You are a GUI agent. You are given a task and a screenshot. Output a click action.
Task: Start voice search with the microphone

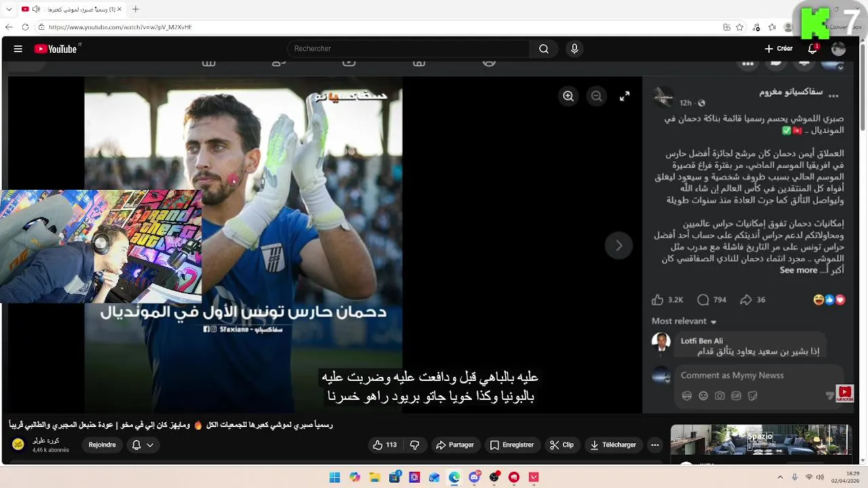pos(574,49)
